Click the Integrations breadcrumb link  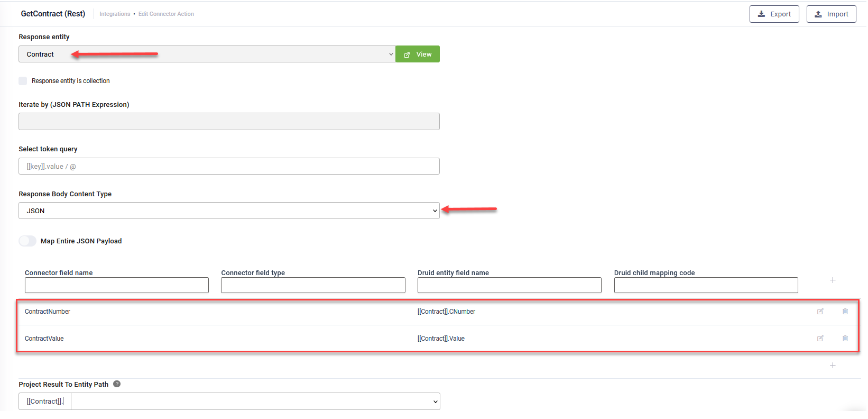pos(115,14)
